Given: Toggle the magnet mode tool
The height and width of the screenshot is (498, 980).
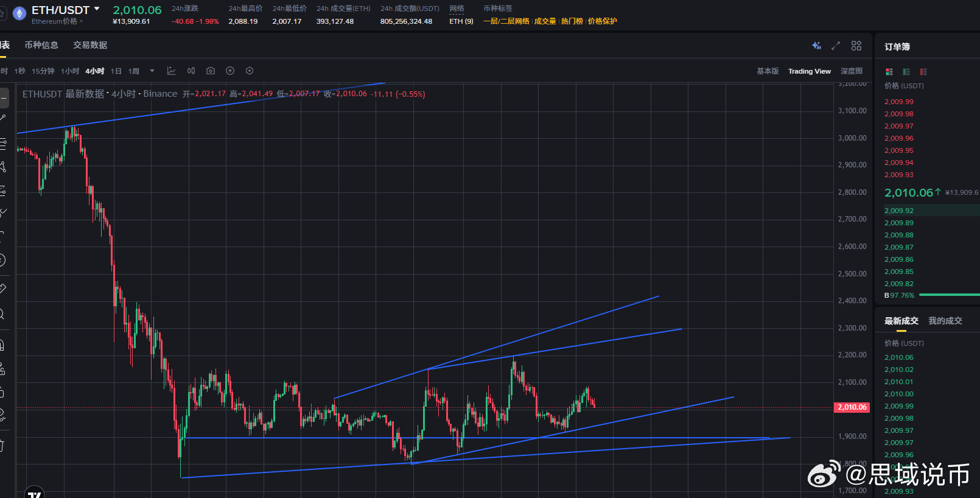Looking at the screenshot, I should click(x=2, y=346).
